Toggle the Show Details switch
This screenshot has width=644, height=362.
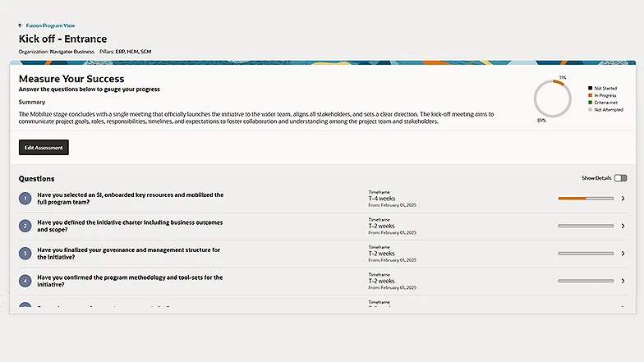[x=619, y=178]
